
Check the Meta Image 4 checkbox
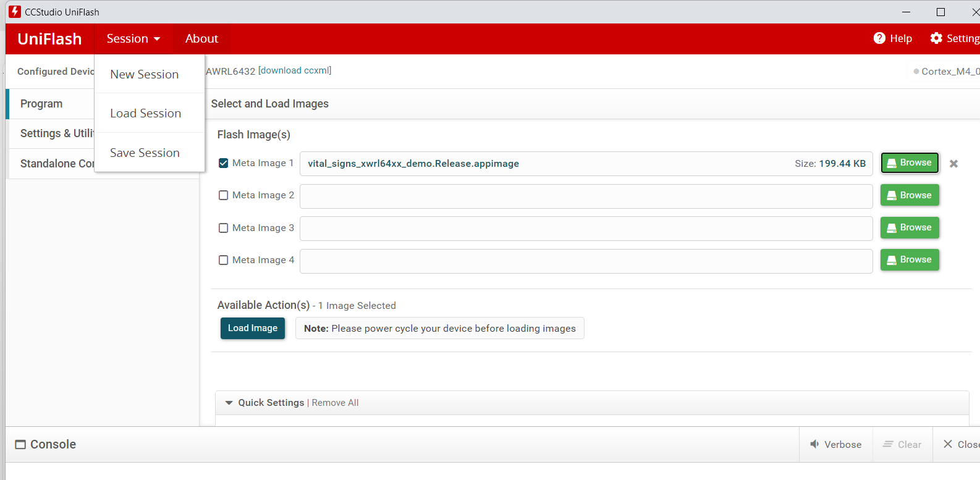224,260
